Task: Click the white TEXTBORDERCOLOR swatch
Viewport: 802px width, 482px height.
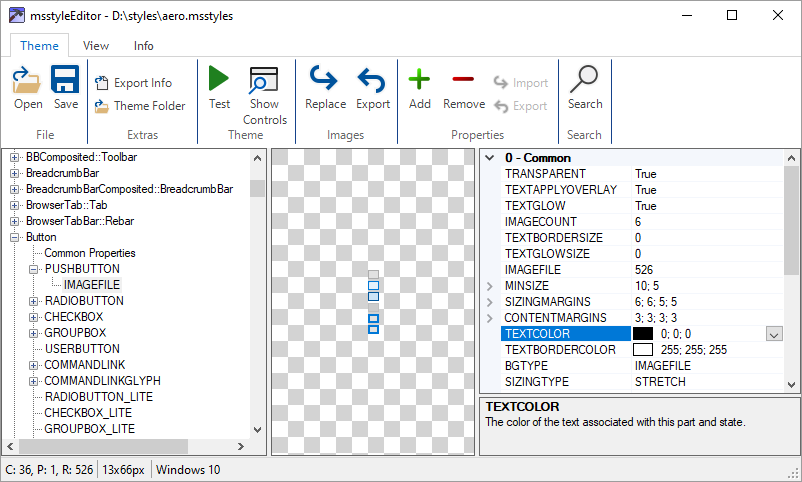Action: coord(643,349)
